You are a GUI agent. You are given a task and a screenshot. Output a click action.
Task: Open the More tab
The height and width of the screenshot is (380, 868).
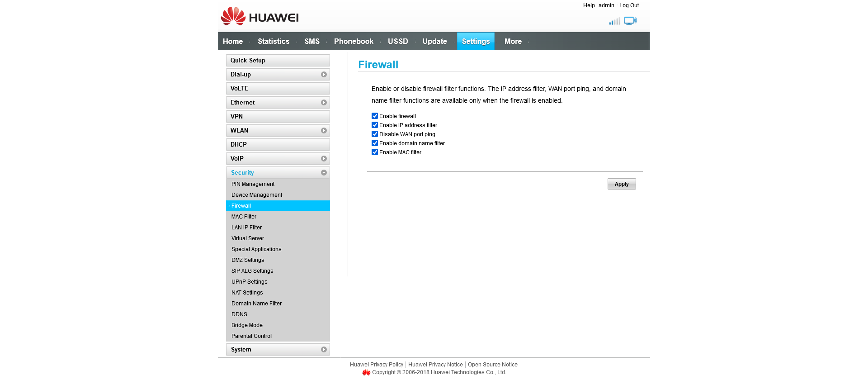tap(513, 41)
